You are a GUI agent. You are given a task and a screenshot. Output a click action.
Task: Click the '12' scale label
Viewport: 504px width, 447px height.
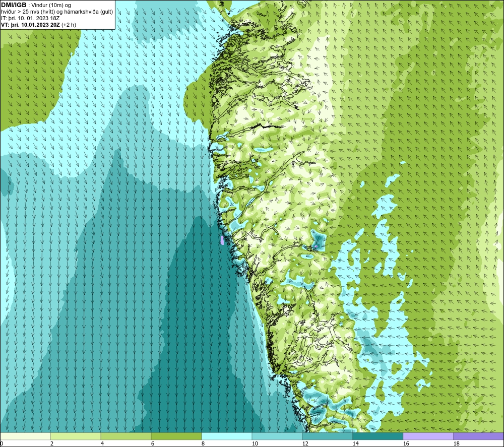pos(305,444)
